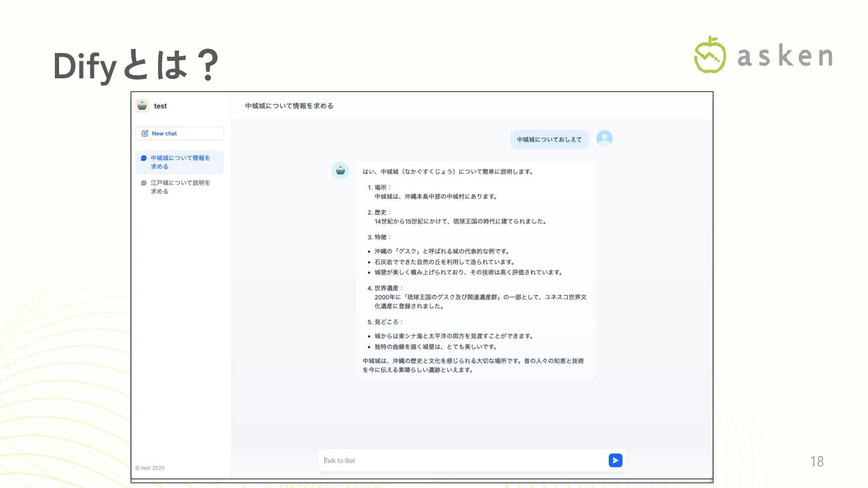The height and width of the screenshot is (488, 868).
Task: Click the heading 2. 歴史：
Action: [x=380, y=212]
